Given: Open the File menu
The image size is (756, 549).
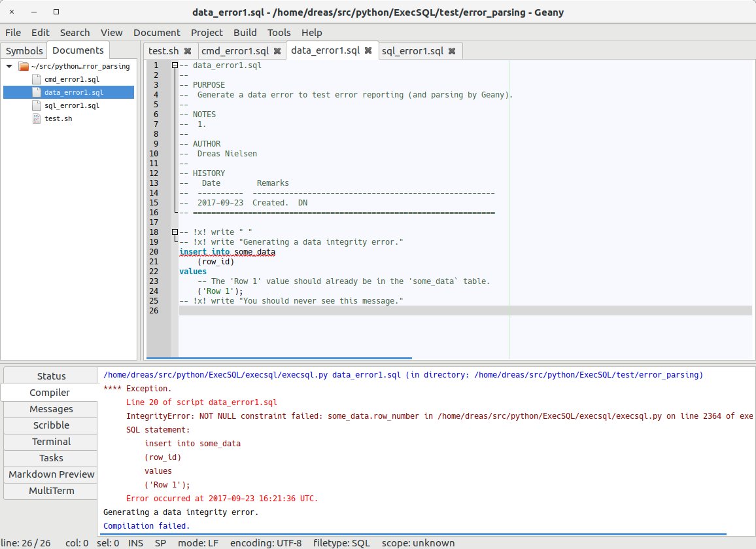Looking at the screenshot, I should pos(13,32).
